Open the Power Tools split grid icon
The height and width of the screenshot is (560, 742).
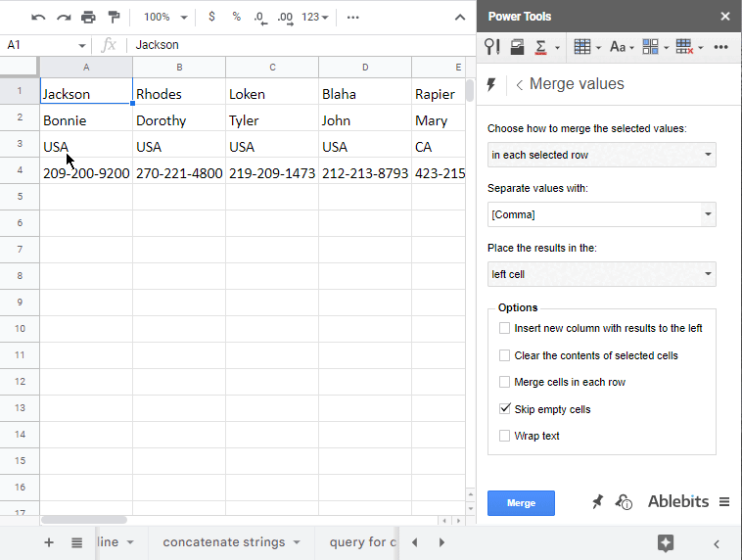pos(650,47)
